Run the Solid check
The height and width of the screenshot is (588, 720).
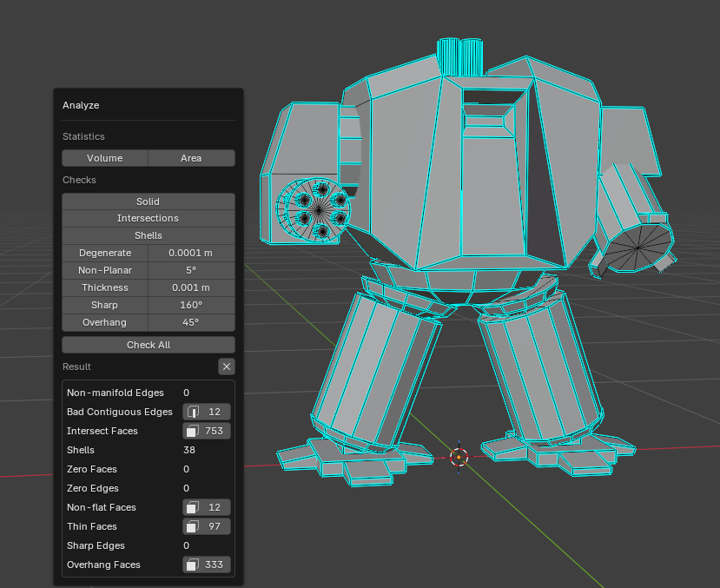[x=149, y=202]
